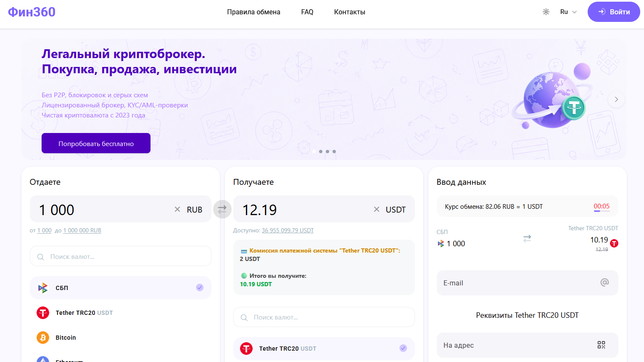Open QR scanner icon in address field
This screenshot has height=362, width=644.
(602, 345)
